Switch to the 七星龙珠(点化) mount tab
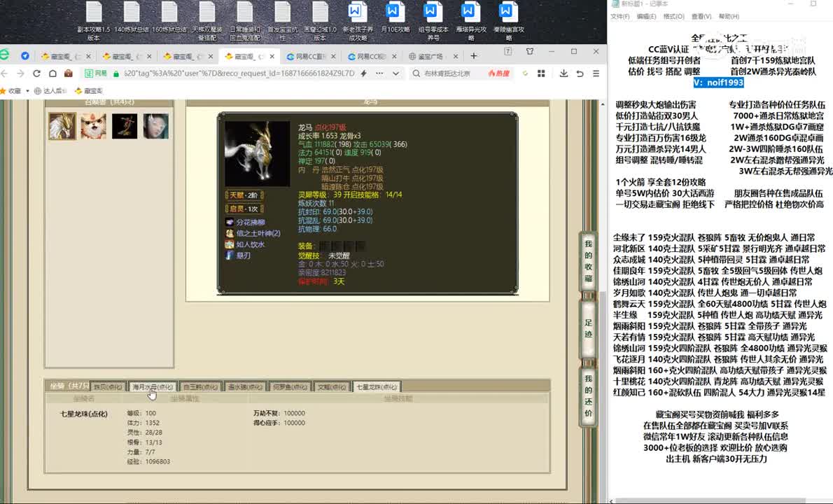The width and height of the screenshot is (833, 504). click(x=377, y=386)
